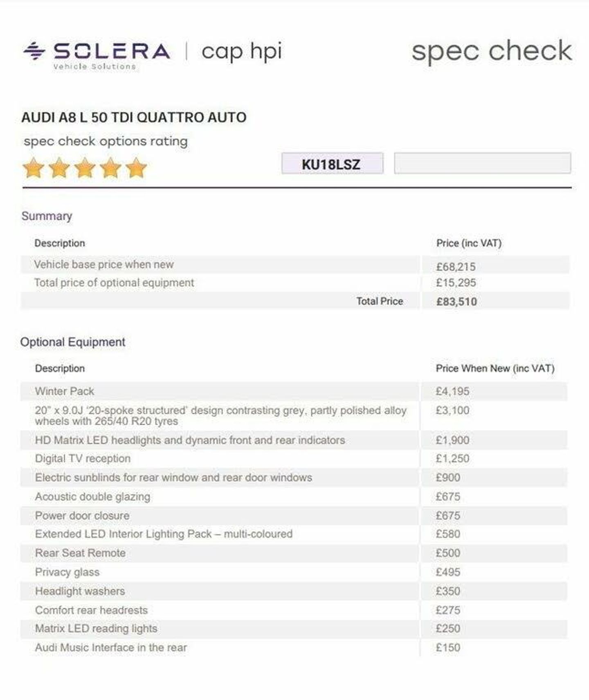Select the KU18LSZ registration field
The height and width of the screenshot is (700, 589).
click(x=332, y=164)
